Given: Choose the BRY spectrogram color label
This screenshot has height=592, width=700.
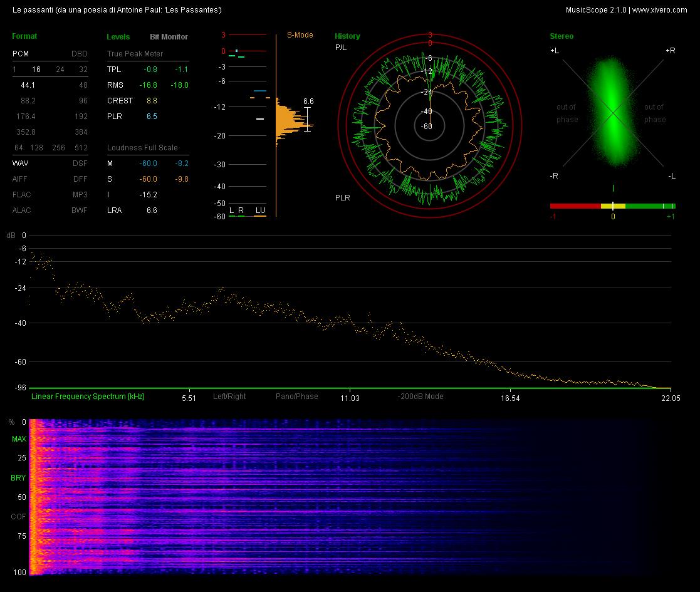Looking at the screenshot, I should tap(18, 478).
